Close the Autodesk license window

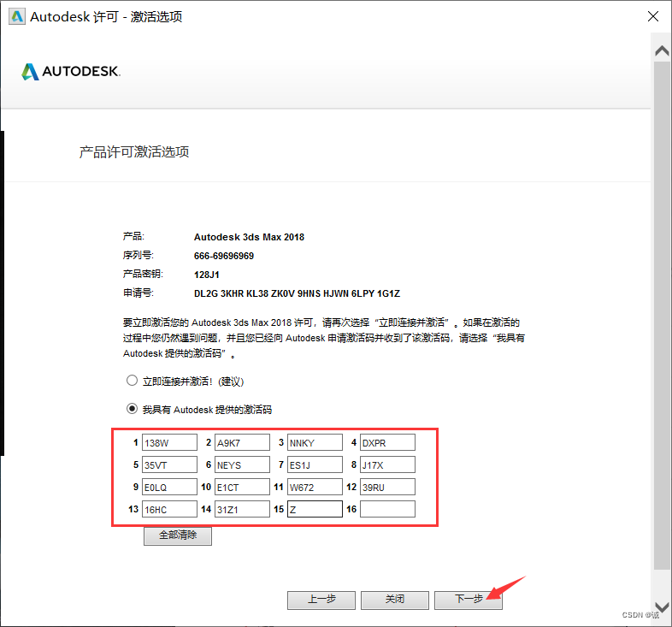coord(652,16)
